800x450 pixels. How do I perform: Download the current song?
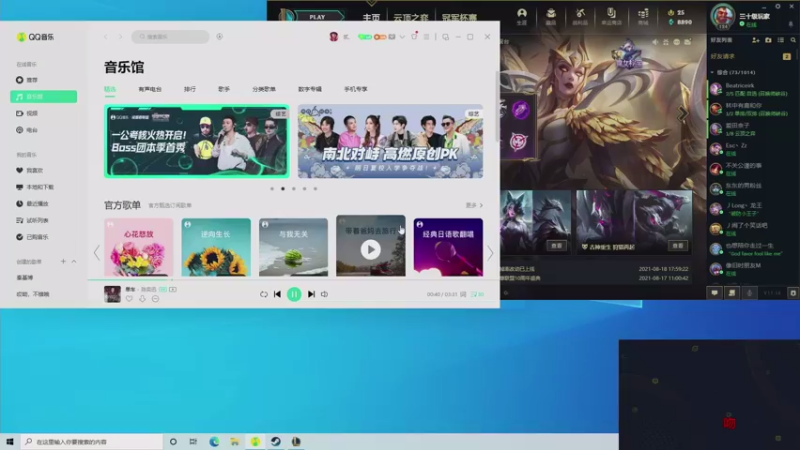(x=142, y=299)
